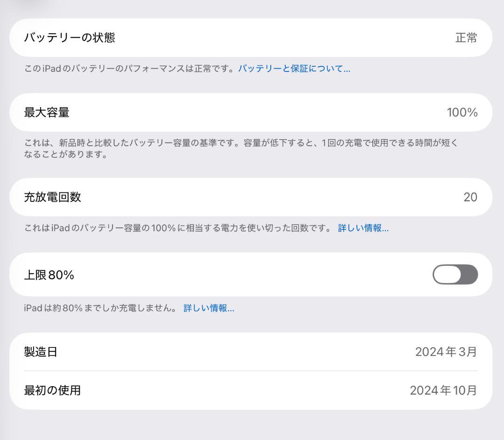Enable the 上限80% charge limit toggle

pos(455,275)
